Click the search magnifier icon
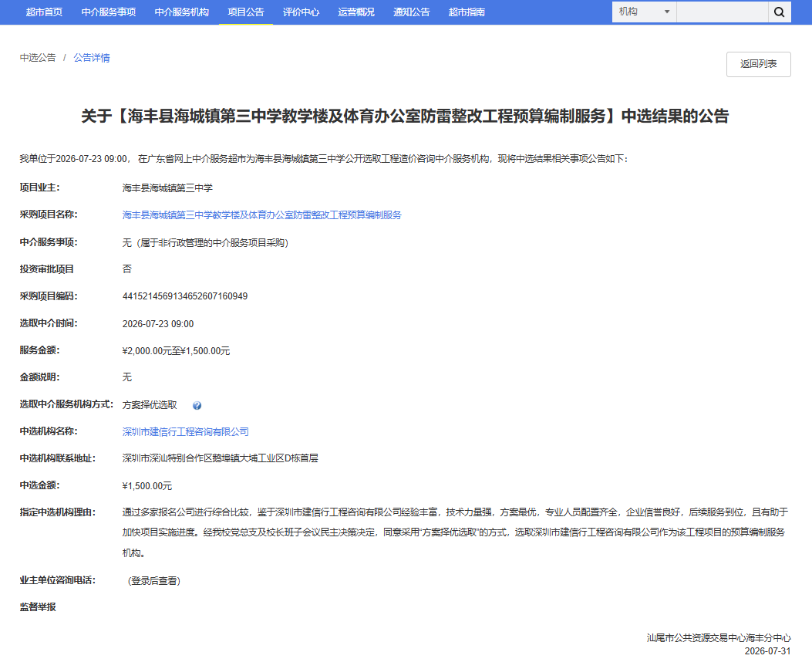The height and width of the screenshot is (669, 812). (780, 12)
